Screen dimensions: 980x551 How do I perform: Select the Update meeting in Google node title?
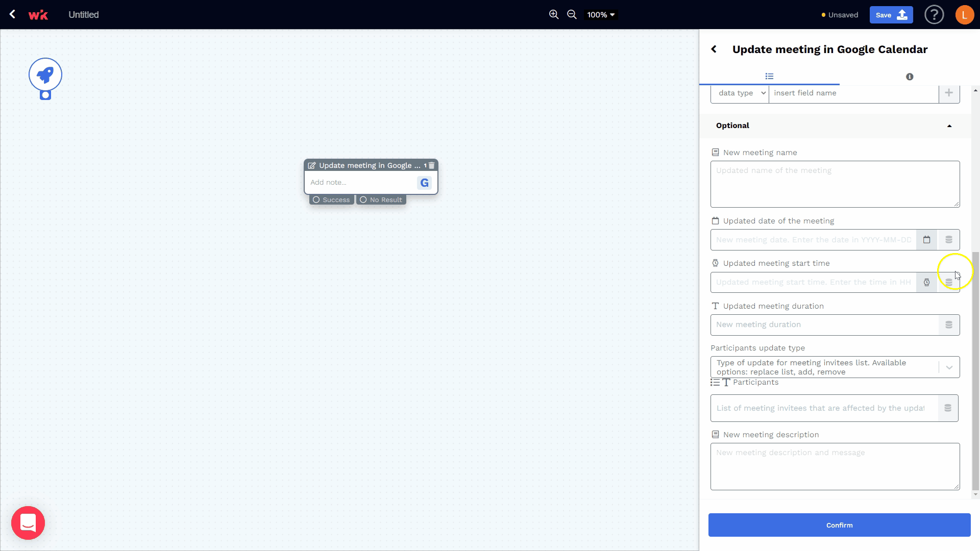(x=370, y=165)
